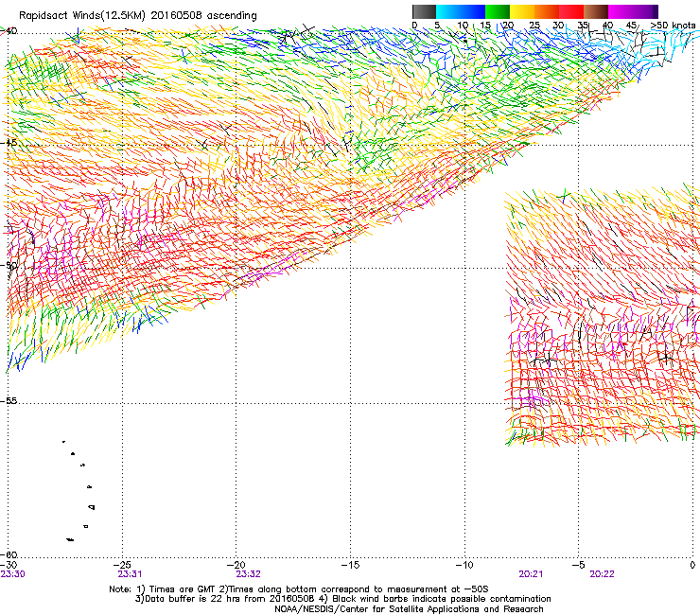Click the green 15-20 knots legend swatch
Viewport: 700px width, 615px height.
(498, 11)
